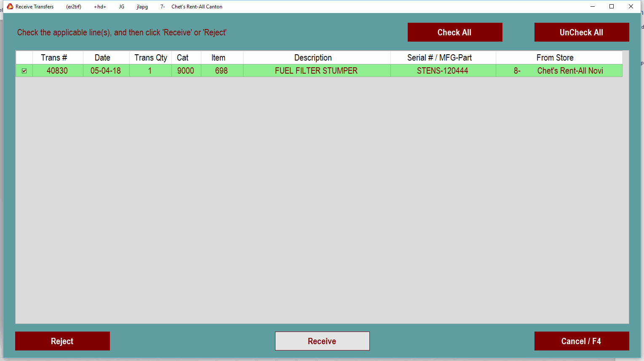The height and width of the screenshot is (361, 644).
Task: Select the Date column header
Action: [x=106, y=58]
